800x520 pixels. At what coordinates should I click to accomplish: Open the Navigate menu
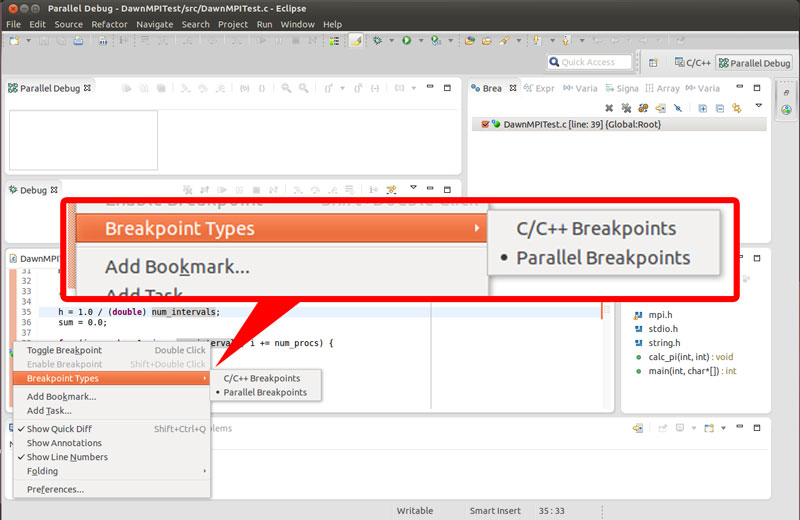point(155,24)
